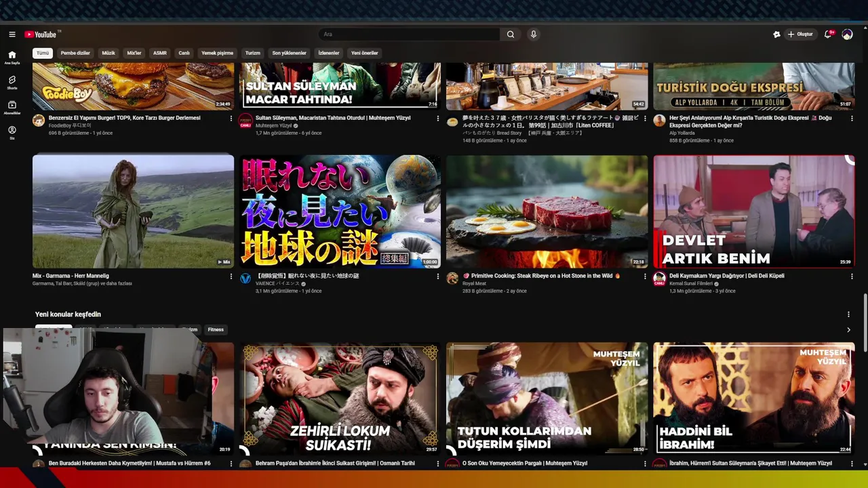Select the Son yüklenenler chip
The height and width of the screenshot is (488, 868).
tap(290, 53)
